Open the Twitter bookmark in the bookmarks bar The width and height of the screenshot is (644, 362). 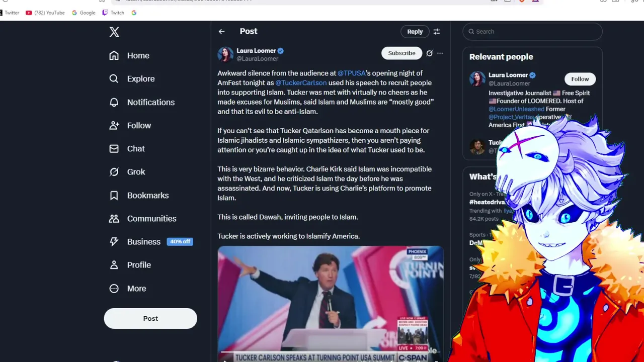pos(9,13)
